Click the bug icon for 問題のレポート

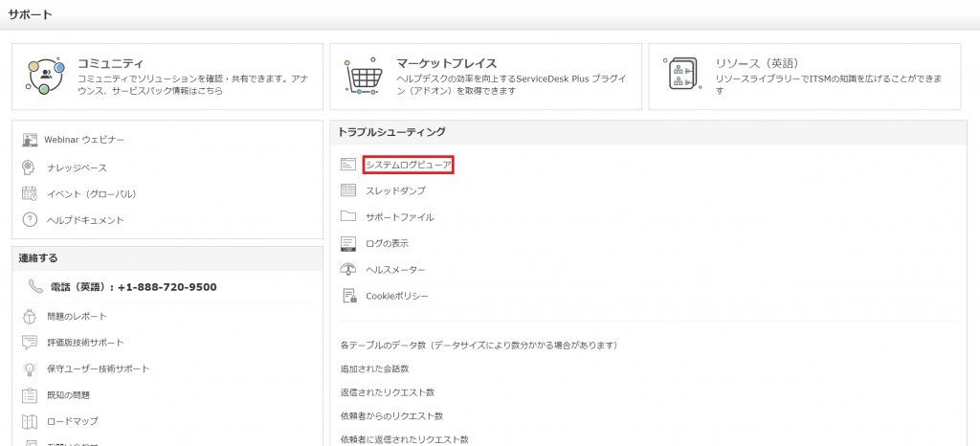[x=30, y=316]
